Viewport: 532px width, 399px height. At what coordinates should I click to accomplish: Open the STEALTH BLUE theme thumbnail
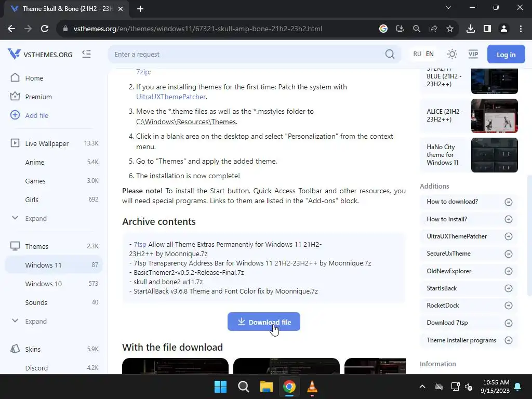(x=495, y=81)
